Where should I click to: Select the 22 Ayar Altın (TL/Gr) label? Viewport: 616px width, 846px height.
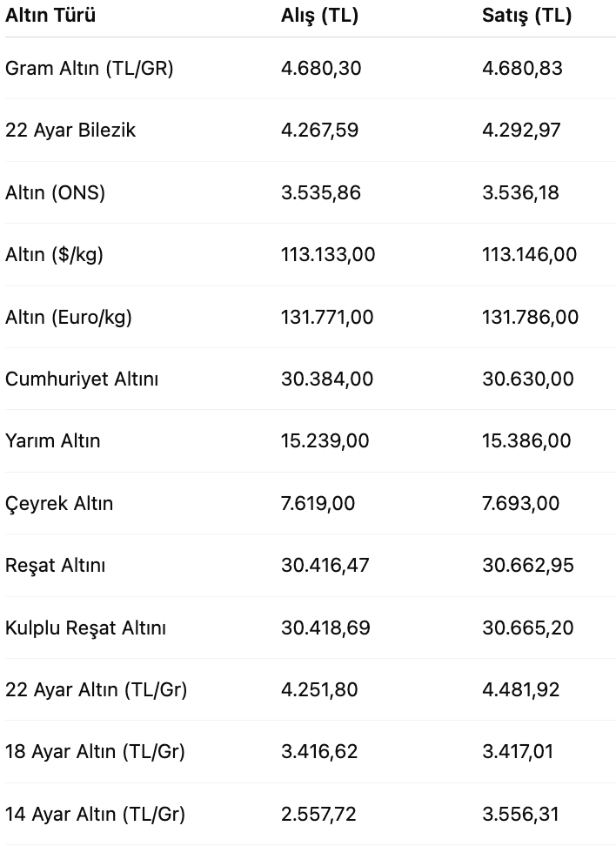point(96,689)
